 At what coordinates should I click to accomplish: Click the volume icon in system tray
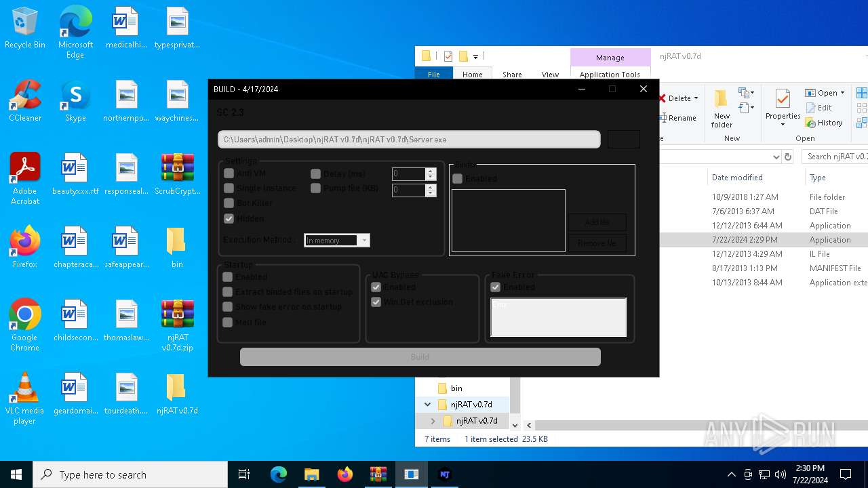(780, 474)
